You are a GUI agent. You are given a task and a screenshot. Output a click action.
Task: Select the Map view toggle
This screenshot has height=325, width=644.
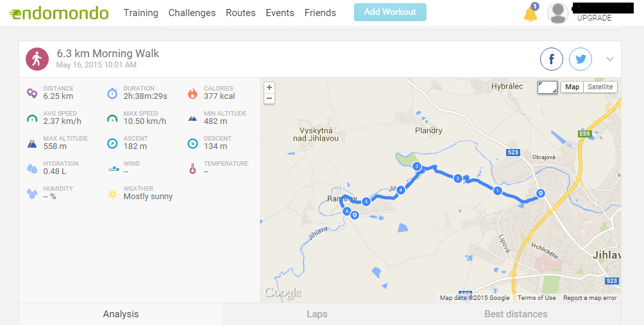(572, 87)
